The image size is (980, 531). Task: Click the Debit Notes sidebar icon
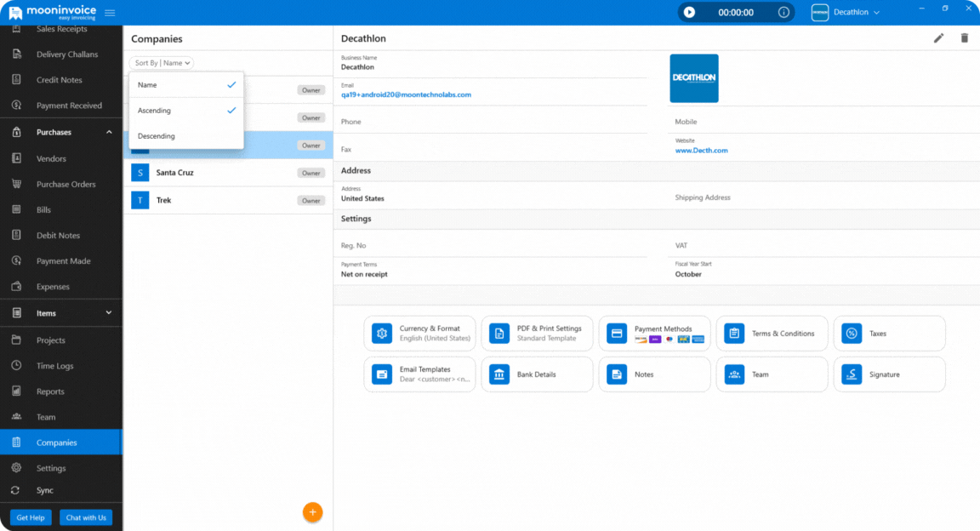[16, 235]
